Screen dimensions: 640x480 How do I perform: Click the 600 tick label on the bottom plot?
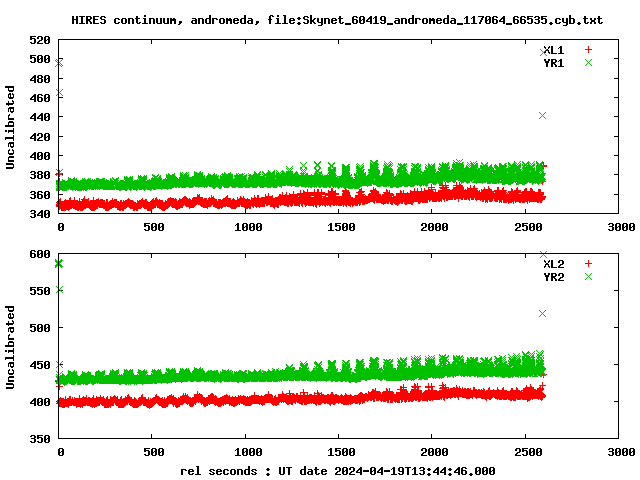pyautogui.click(x=40, y=254)
